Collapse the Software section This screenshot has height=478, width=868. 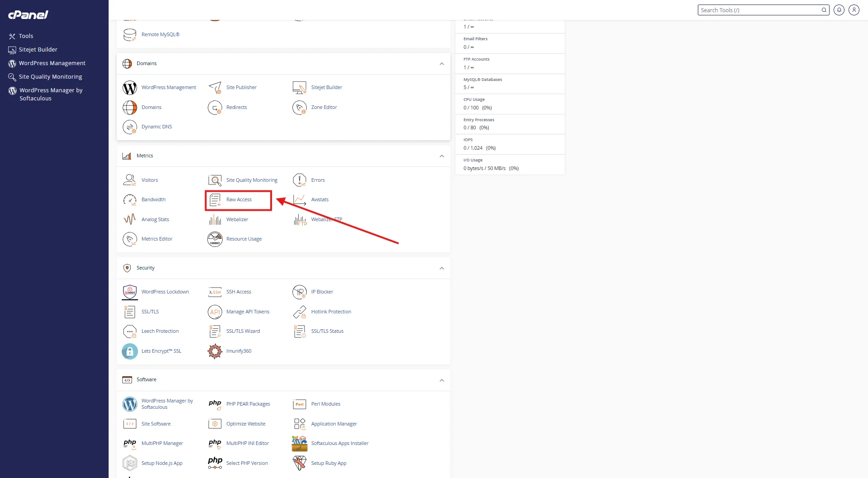(x=442, y=380)
